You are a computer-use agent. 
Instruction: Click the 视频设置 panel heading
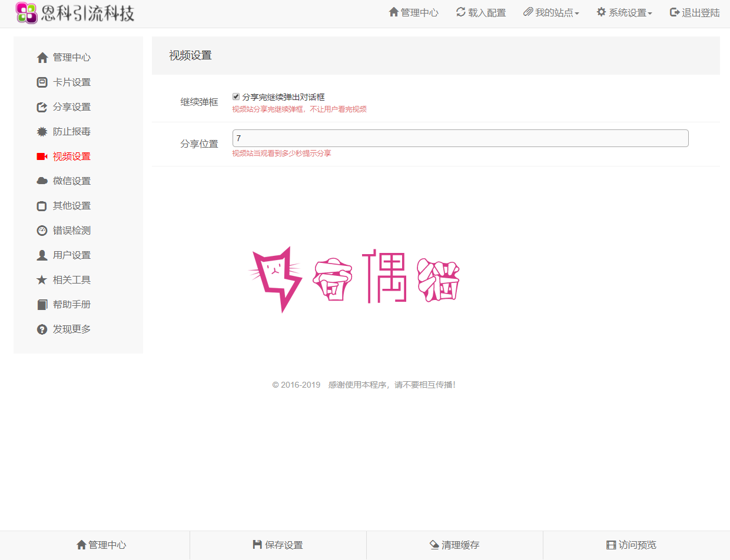tap(190, 56)
